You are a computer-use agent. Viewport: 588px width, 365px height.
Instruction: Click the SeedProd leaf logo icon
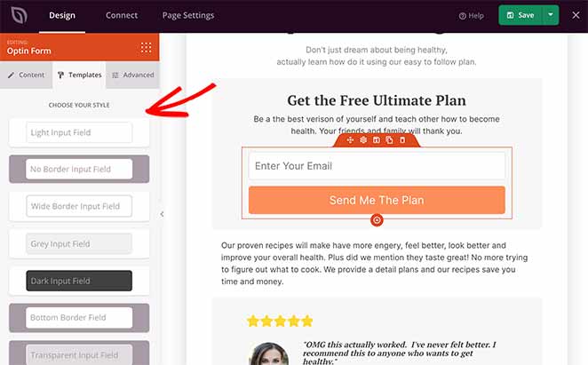19,16
